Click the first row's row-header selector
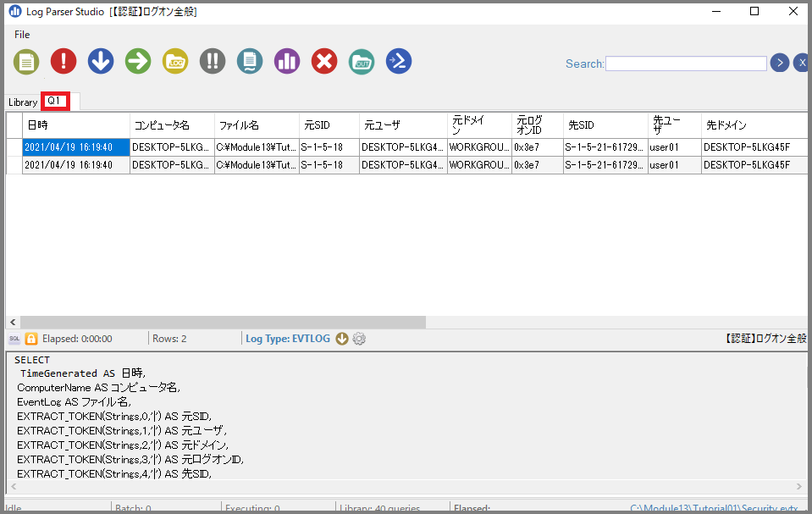The image size is (812, 514). 14,147
